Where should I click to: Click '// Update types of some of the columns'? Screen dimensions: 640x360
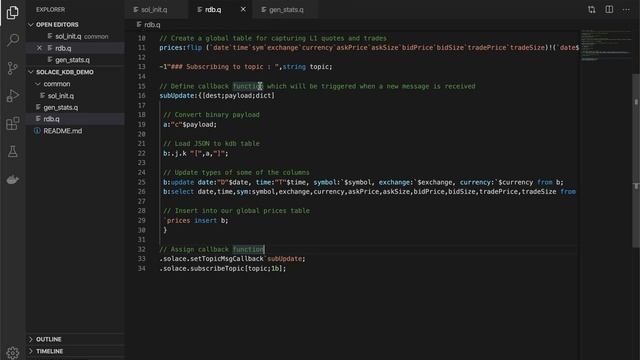pos(236,172)
